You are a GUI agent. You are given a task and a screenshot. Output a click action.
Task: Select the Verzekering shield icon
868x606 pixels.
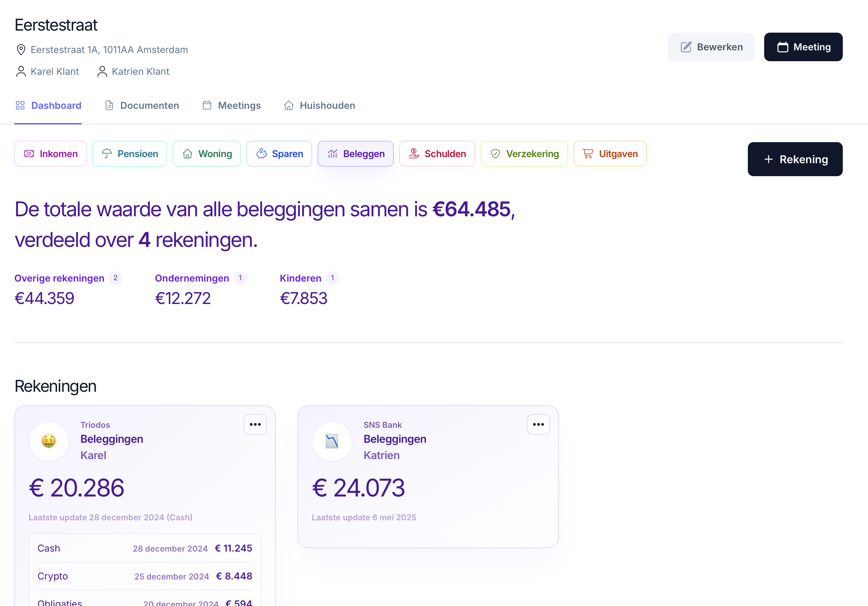[496, 153]
